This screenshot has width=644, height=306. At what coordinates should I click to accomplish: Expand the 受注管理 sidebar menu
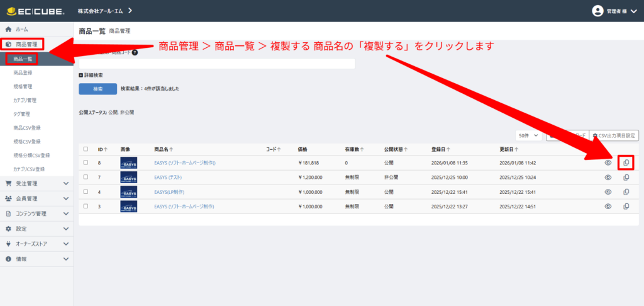point(36,184)
